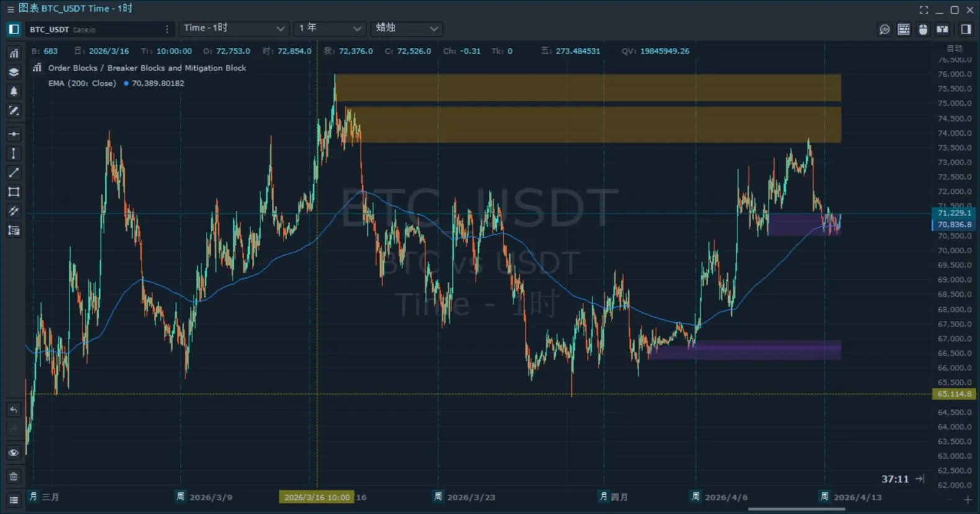Screen dimensions: 980x514
Task: Select the drawing pencil tool icon
Action: click(x=14, y=110)
